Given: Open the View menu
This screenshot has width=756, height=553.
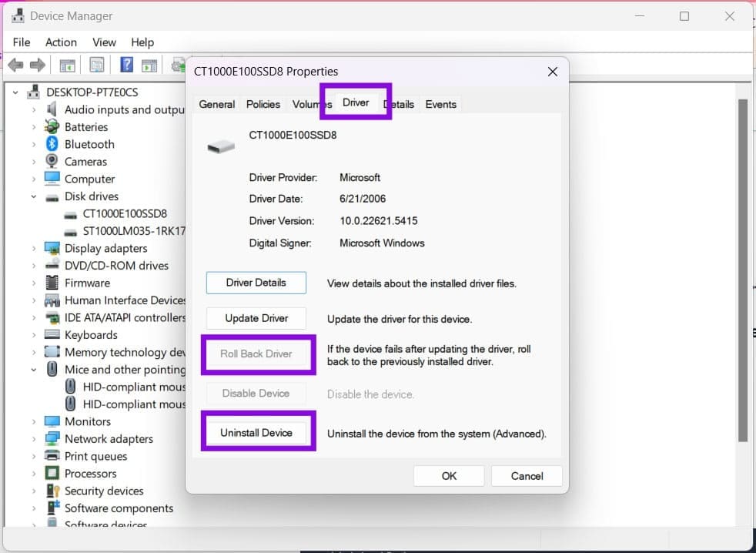Looking at the screenshot, I should coord(104,42).
